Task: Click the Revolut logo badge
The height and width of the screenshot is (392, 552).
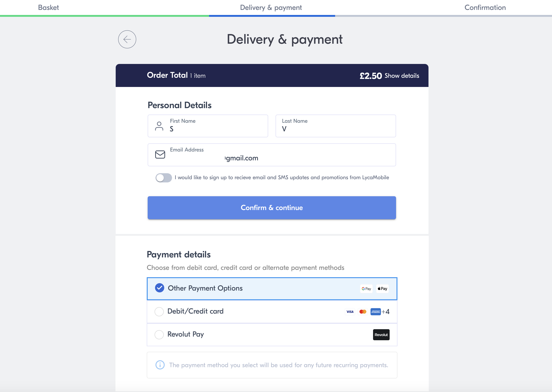Action: (x=381, y=335)
